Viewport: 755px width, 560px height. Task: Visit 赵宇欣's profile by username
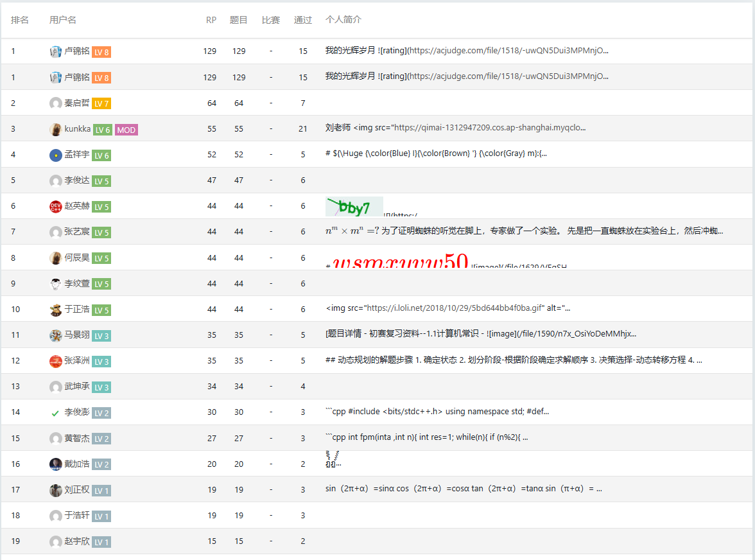[77, 541]
